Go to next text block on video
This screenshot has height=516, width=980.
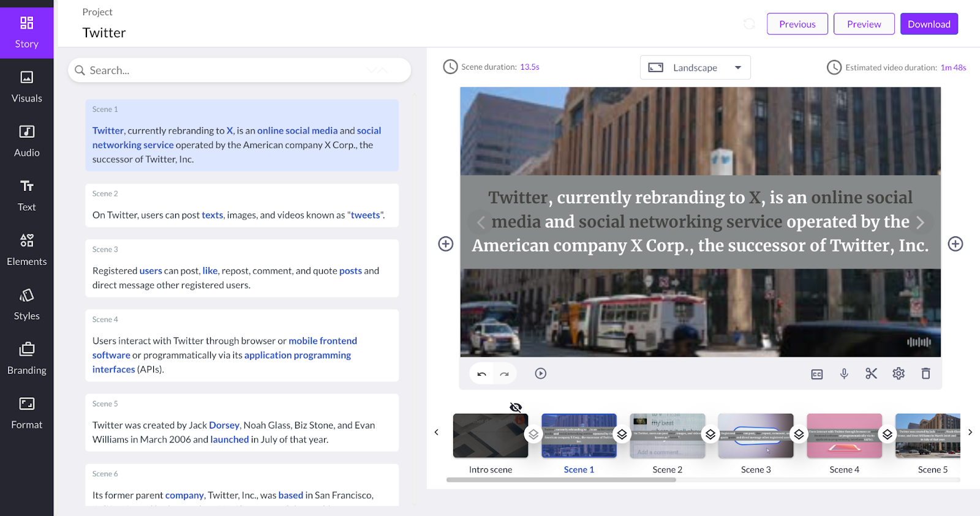click(920, 222)
